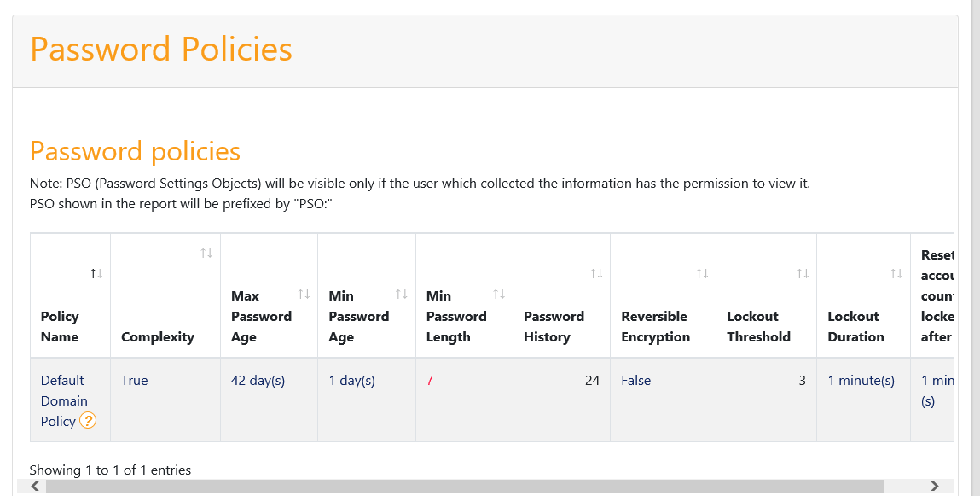Sort Reversible Encryption column via arrows
The image size is (980, 496).
[703, 273]
